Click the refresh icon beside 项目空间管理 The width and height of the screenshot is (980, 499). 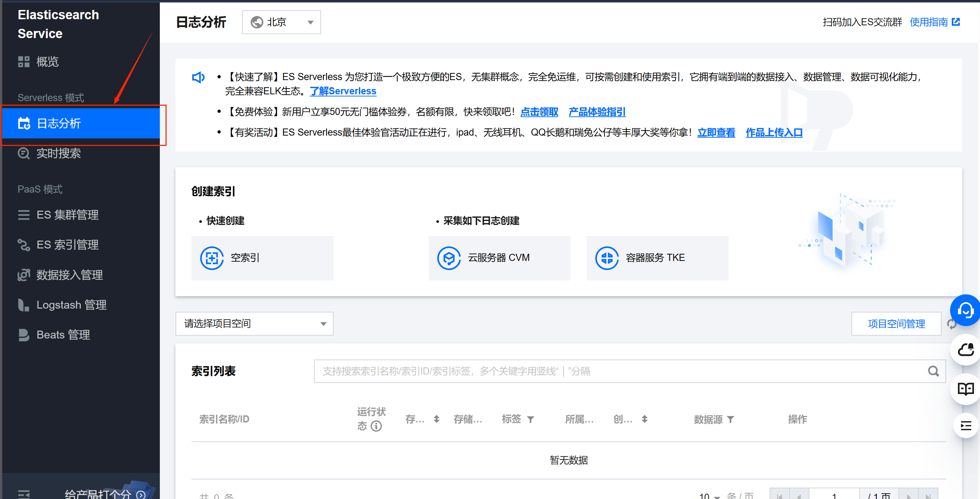tap(952, 325)
